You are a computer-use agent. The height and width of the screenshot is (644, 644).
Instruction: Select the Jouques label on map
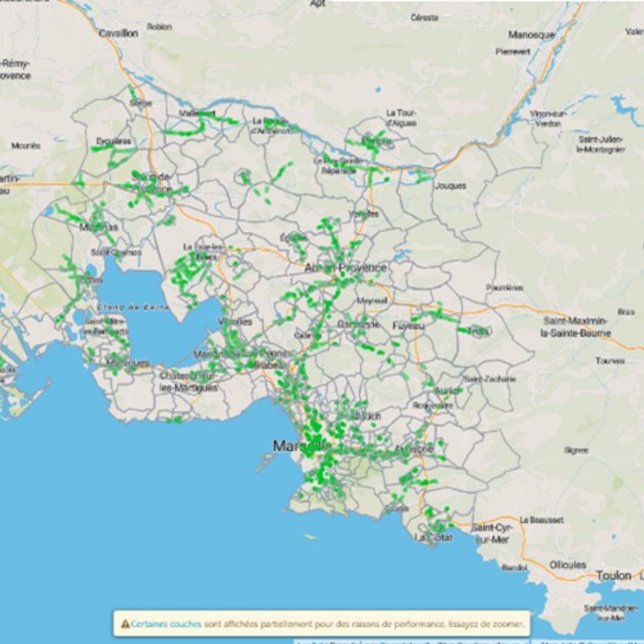[450, 186]
